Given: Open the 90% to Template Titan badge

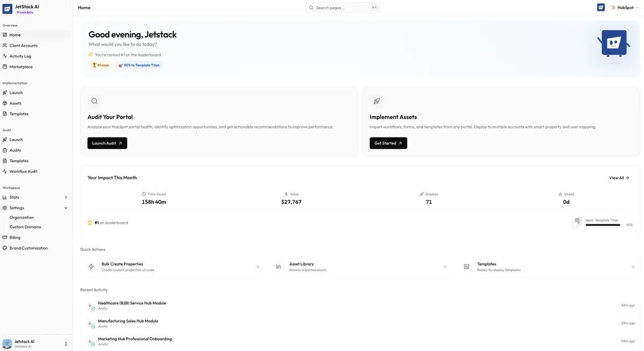Looking at the screenshot, I should click(139, 65).
